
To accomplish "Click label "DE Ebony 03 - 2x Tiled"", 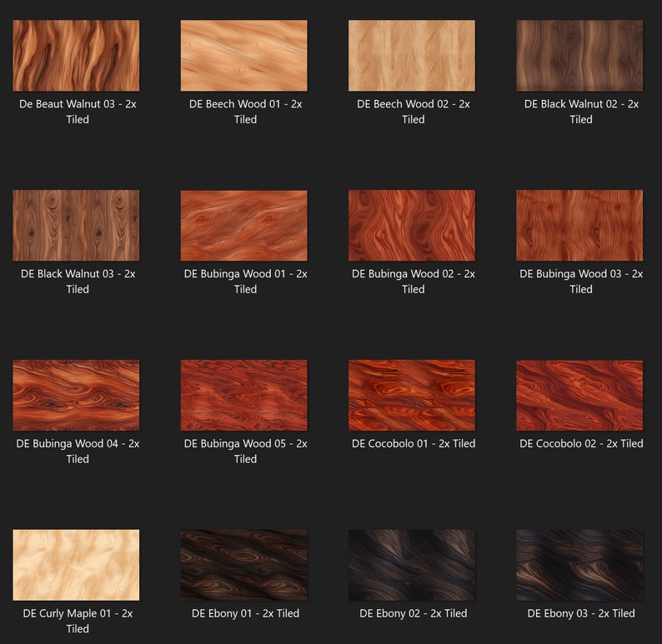I will [x=581, y=614].
